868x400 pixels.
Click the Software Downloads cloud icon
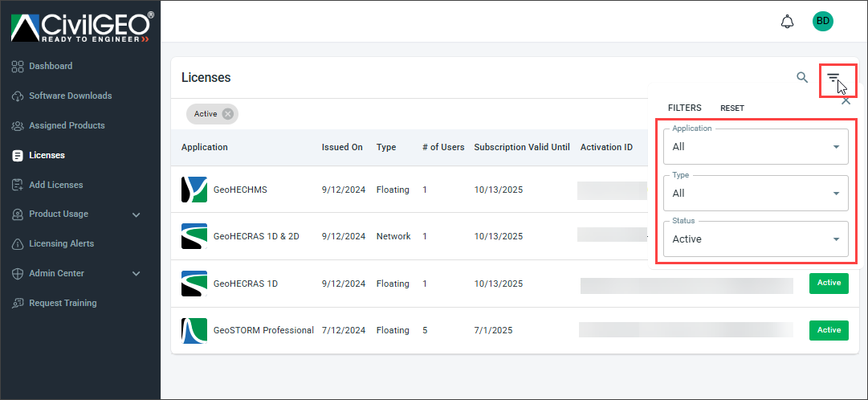tap(17, 96)
